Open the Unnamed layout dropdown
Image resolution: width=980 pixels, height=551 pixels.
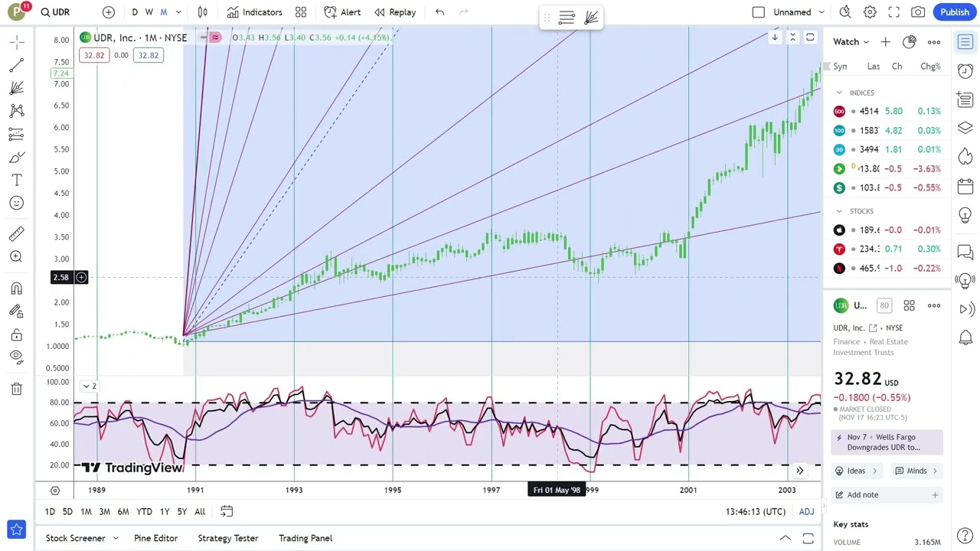coord(799,12)
